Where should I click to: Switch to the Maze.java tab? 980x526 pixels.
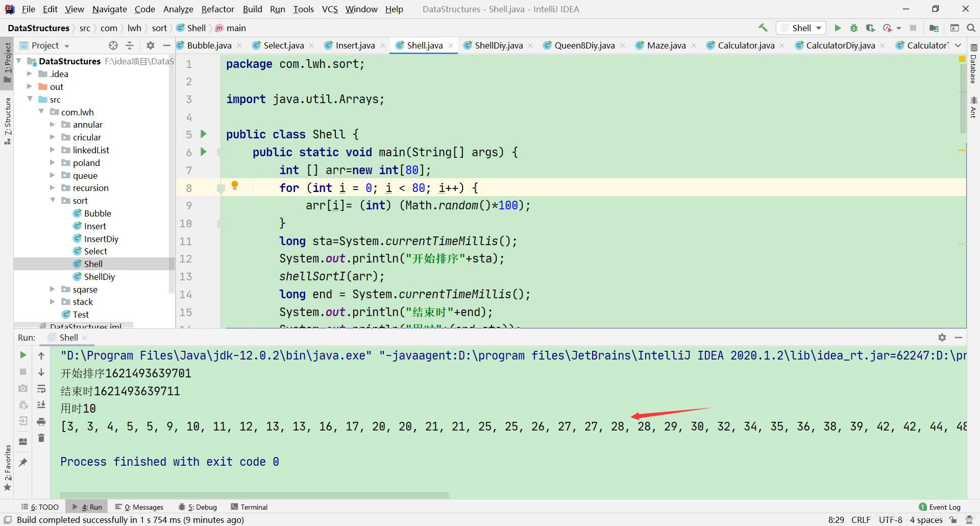(666, 45)
